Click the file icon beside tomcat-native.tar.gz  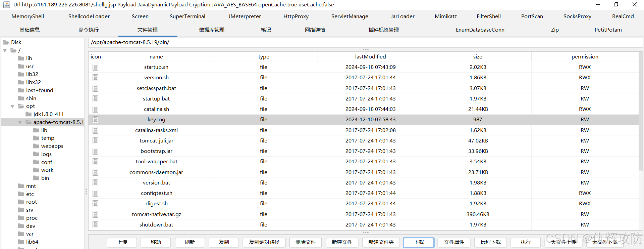(96, 214)
